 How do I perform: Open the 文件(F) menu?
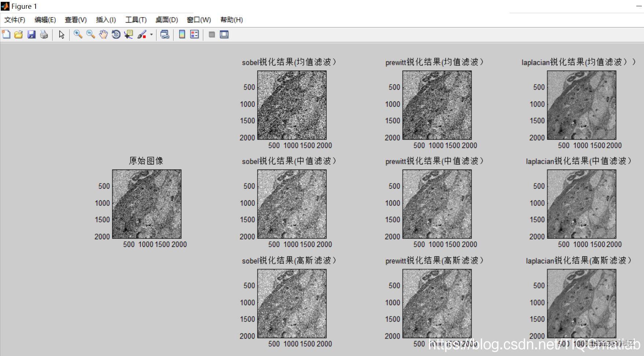(x=15, y=20)
